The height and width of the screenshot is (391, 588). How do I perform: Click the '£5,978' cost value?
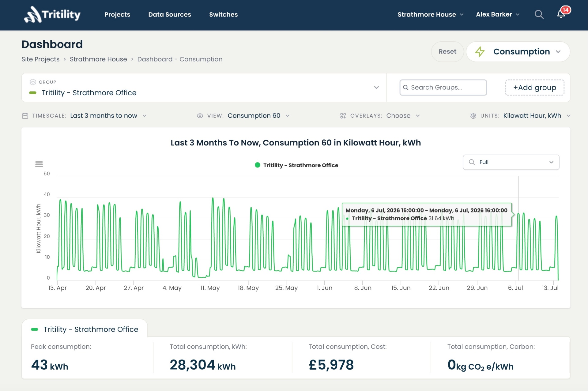point(331,365)
